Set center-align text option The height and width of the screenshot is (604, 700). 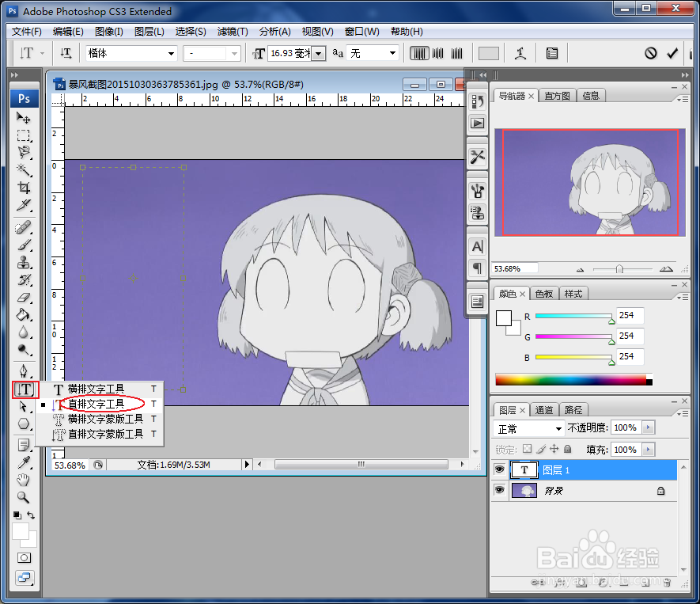click(x=438, y=54)
